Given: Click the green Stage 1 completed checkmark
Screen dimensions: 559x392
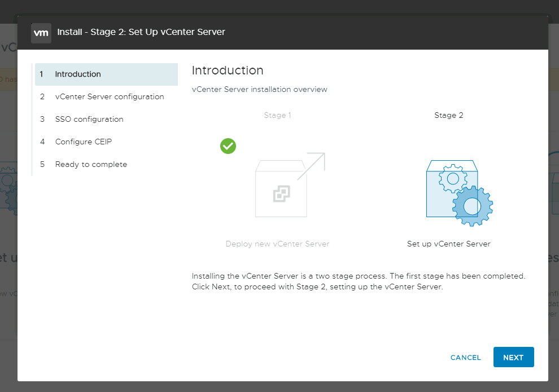Looking at the screenshot, I should click(x=228, y=146).
